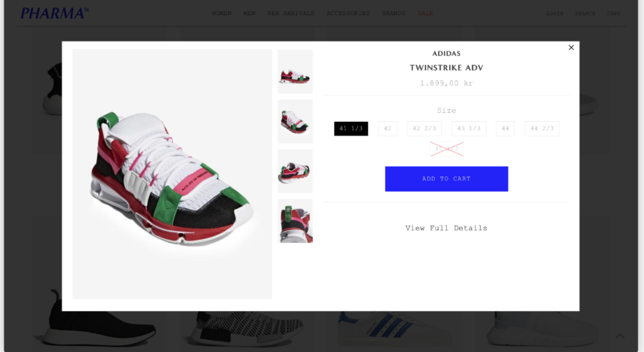Show heel close-up thumbnail
This screenshot has width=644, height=352.
pos(295,221)
